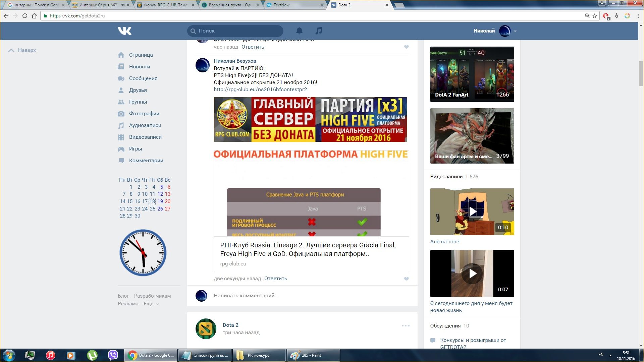The height and width of the screenshot is (362, 644).
Task: Open the notifications bell icon
Action: coord(299,31)
